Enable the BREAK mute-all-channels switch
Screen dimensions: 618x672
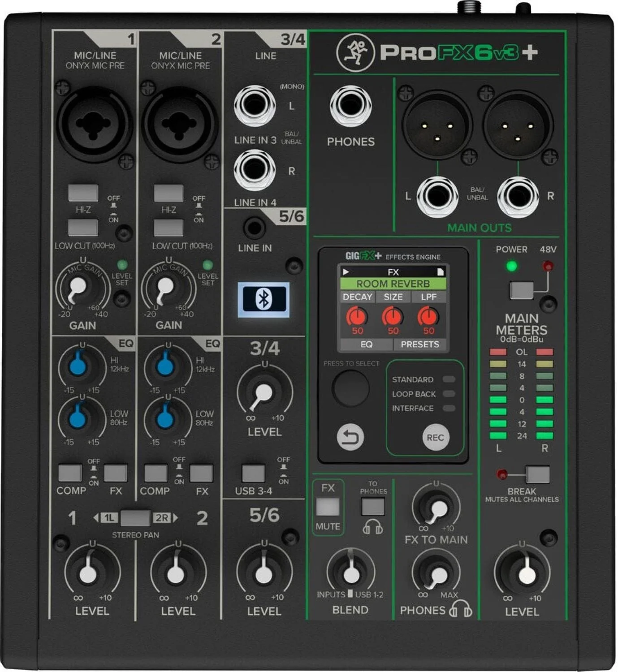pos(538,474)
